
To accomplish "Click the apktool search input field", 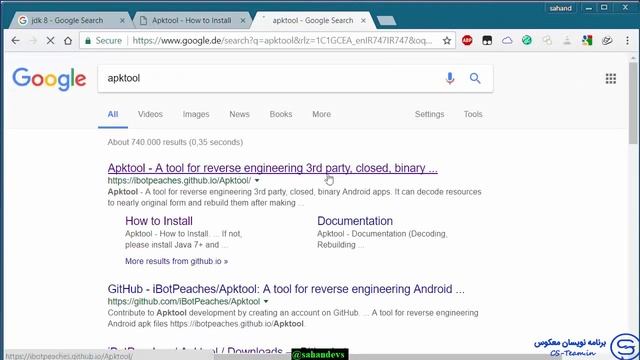I will (x=269, y=78).
